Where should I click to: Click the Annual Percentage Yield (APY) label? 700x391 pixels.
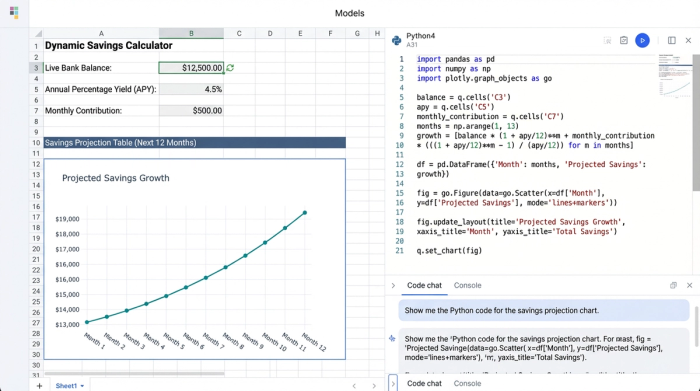(100, 89)
